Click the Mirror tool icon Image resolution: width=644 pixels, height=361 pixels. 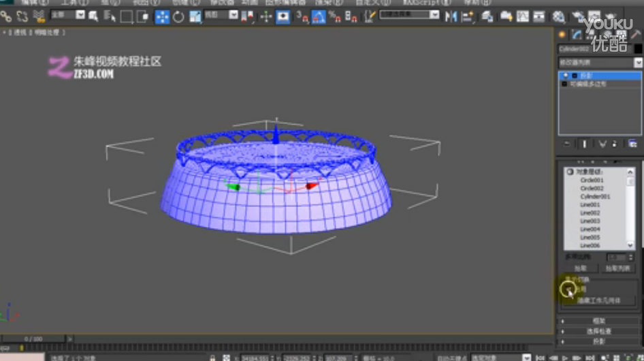pos(451,17)
